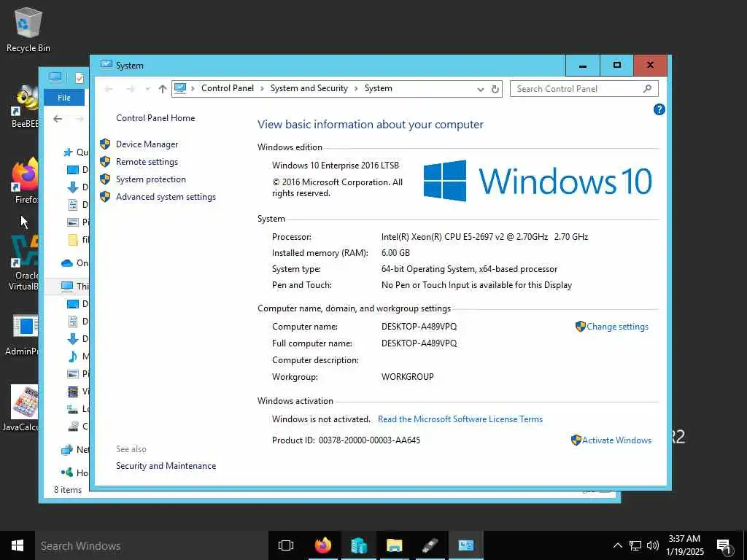747x560 pixels.
Task: Click Change settings for computer name
Action: (617, 327)
